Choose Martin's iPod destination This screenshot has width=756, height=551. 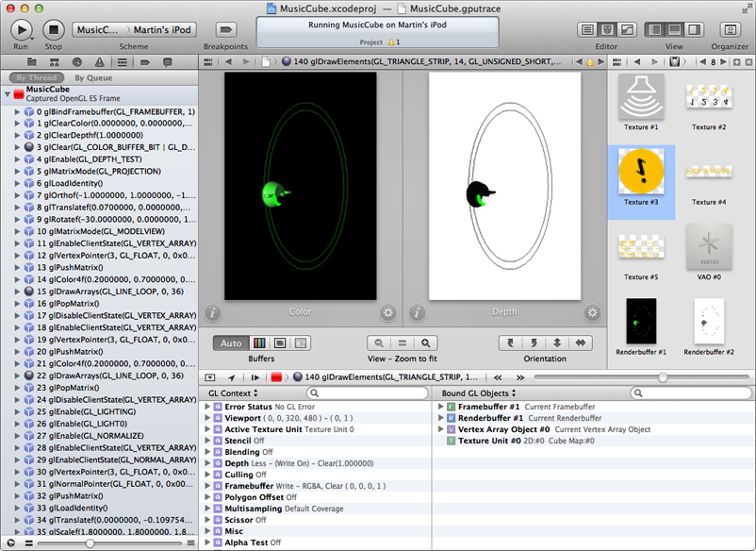click(x=162, y=30)
